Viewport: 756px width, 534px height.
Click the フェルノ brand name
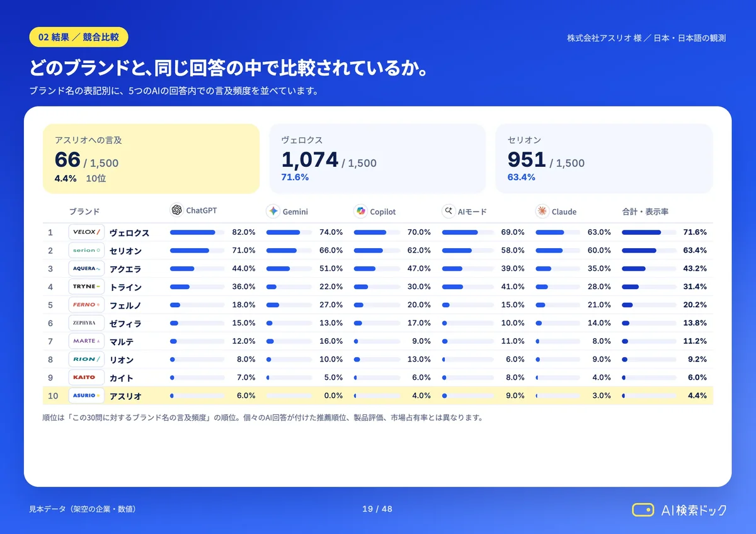tap(125, 305)
